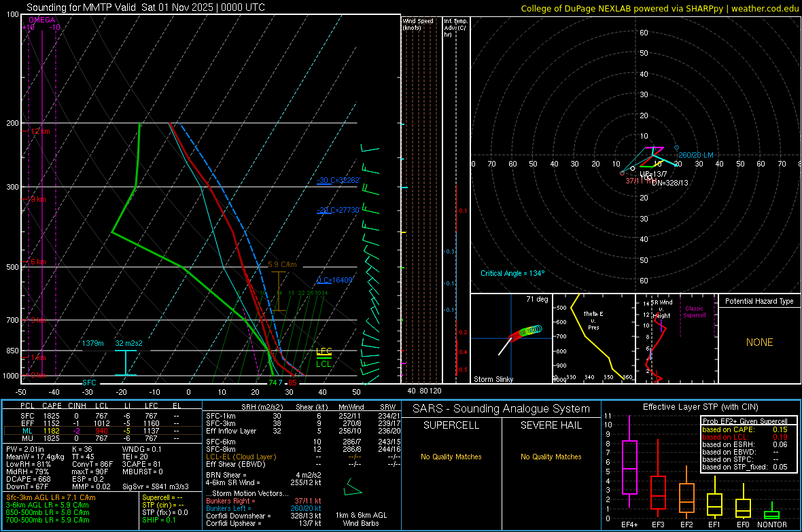Image resolution: width=802 pixels, height=532 pixels.
Task: Click the 0 C=16409' freezing level label
Action: click(x=335, y=280)
